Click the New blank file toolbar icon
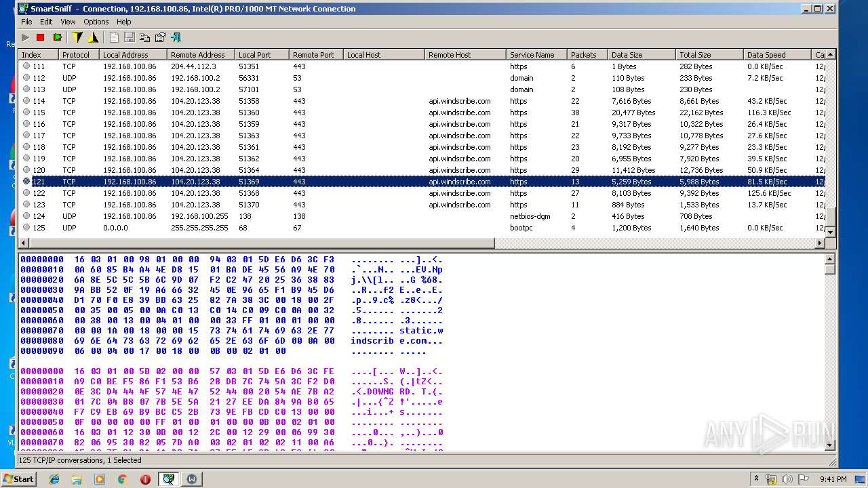Screen dimensions: 868x488 click(114, 37)
